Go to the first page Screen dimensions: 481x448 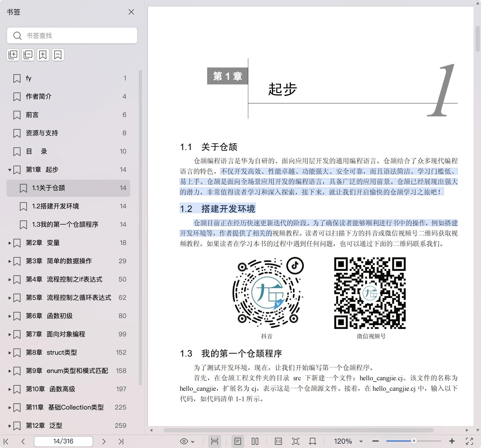pyautogui.click(x=6, y=441)
